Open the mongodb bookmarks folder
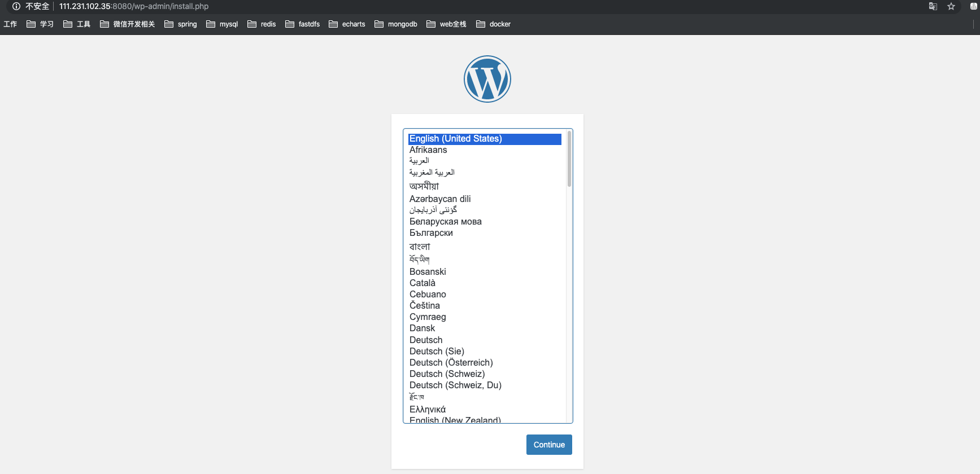This screenshot has height=474, width=980. coord(396,24)
